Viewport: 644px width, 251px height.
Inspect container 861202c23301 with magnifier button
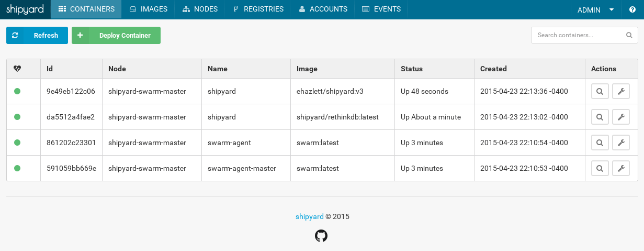600,143
